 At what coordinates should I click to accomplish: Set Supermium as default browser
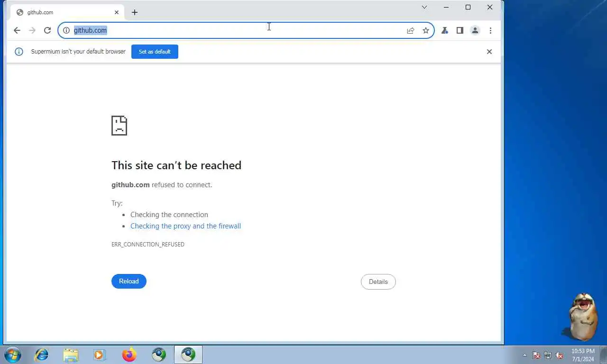tap(155, 52)
